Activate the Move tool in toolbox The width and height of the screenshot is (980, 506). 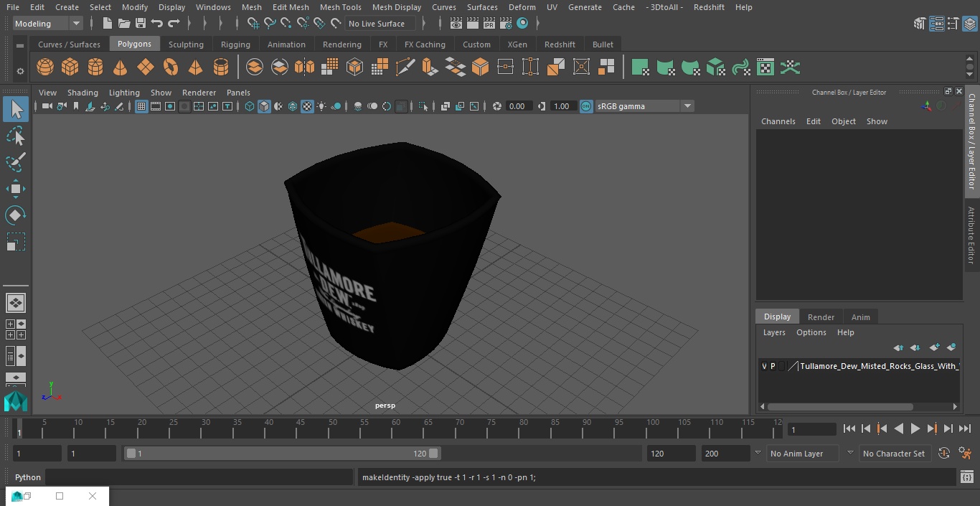coord(16,189)
